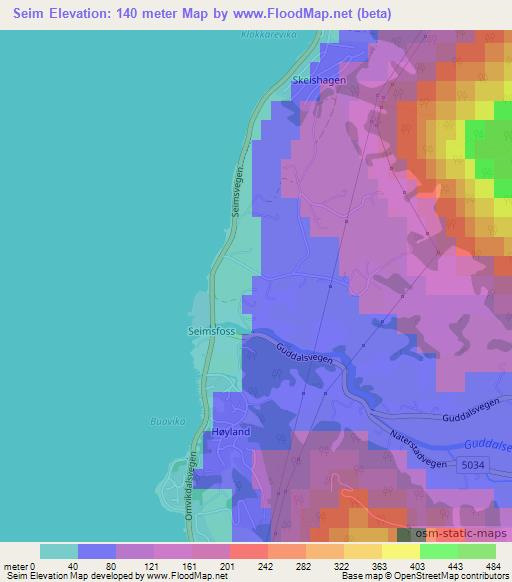Click the Omvikdalsvegen road label
Screen dimensions: 512x582
[191, 486]
